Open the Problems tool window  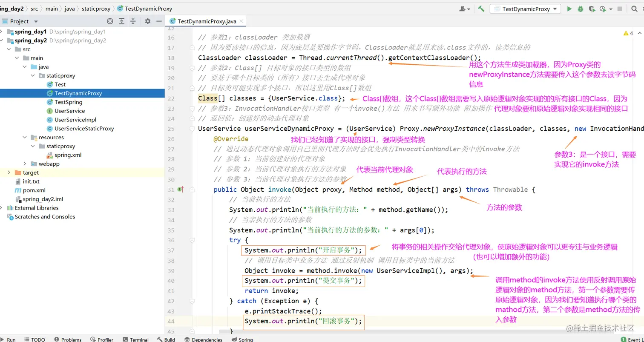click(x=68, y=339)
